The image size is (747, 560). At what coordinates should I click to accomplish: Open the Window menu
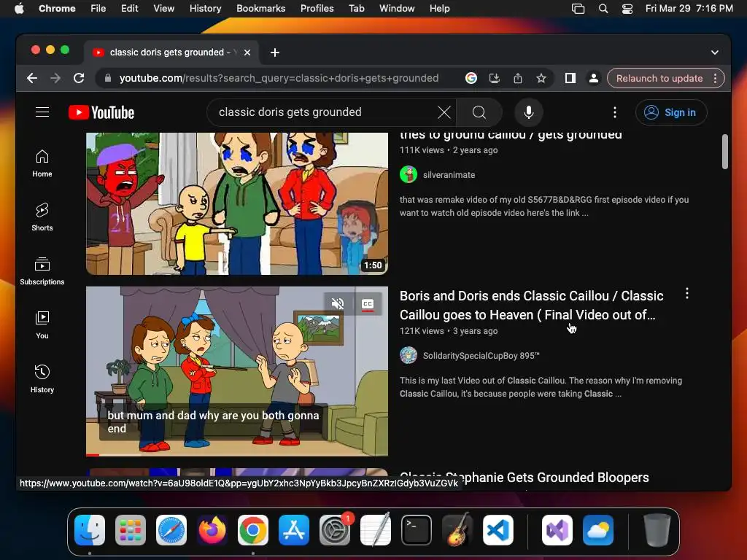[x=397, y=9]
